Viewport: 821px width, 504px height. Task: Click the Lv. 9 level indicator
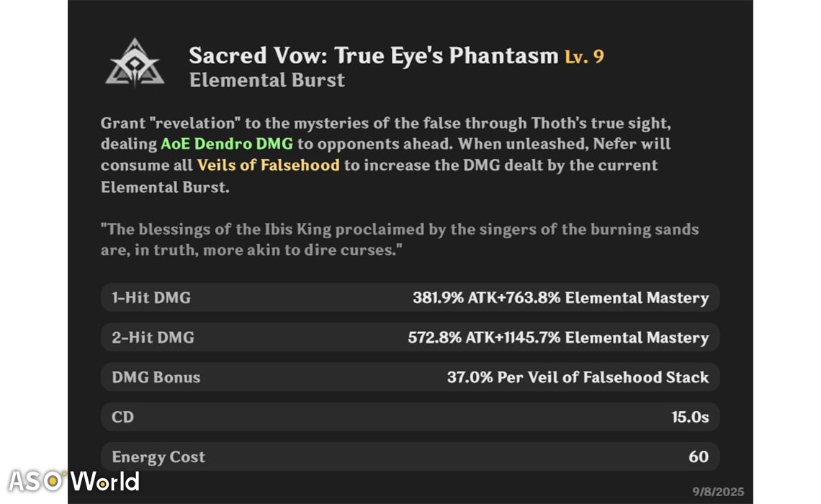coord(584,57)
